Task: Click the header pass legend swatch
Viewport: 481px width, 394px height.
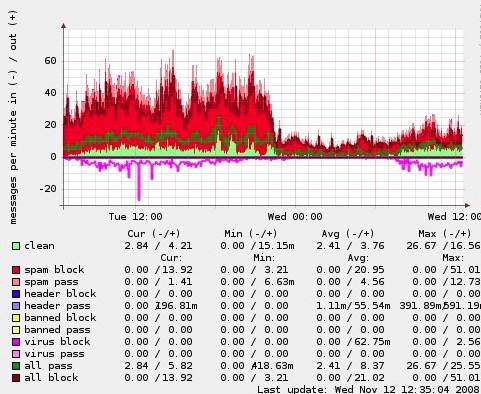Action: click(x=16, y=306)
